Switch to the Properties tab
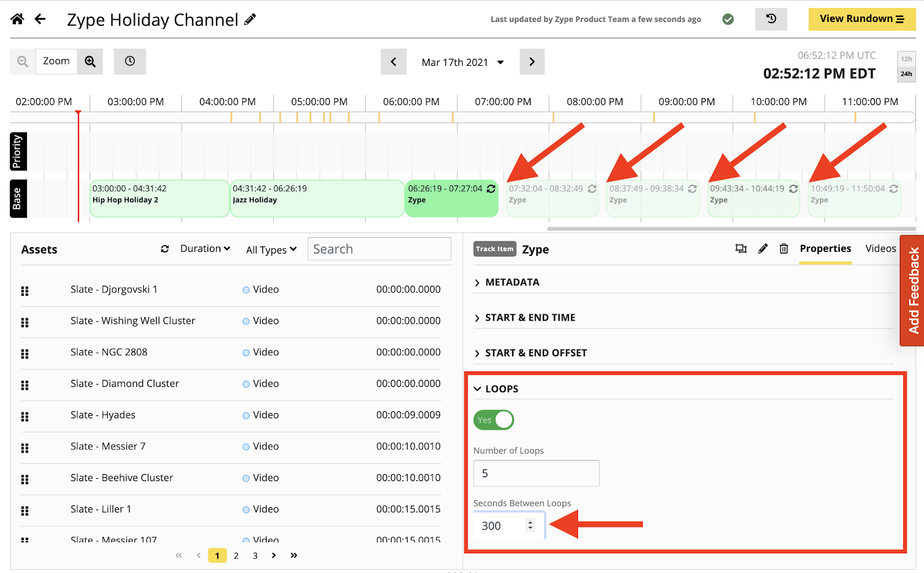Image resolution: width=924 pixels, height=573 pixels. (x=825, y=248)
